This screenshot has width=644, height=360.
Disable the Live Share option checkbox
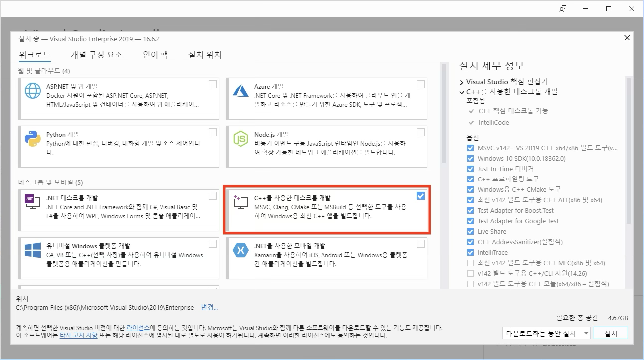470,231
